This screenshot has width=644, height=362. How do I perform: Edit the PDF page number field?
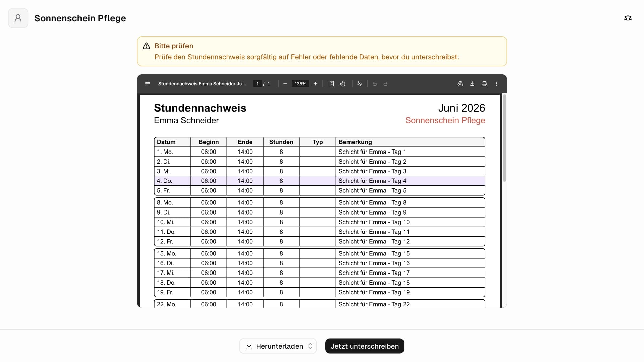pos(257,84)
